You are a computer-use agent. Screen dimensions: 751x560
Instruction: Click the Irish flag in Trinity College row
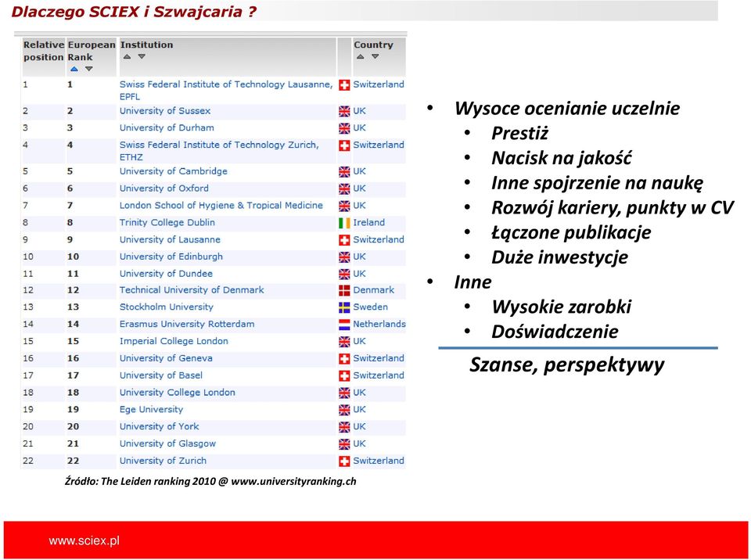point(344,223)
